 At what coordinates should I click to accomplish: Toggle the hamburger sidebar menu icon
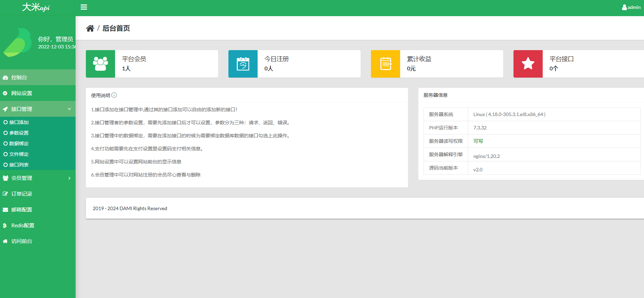[x=84, y=7]
